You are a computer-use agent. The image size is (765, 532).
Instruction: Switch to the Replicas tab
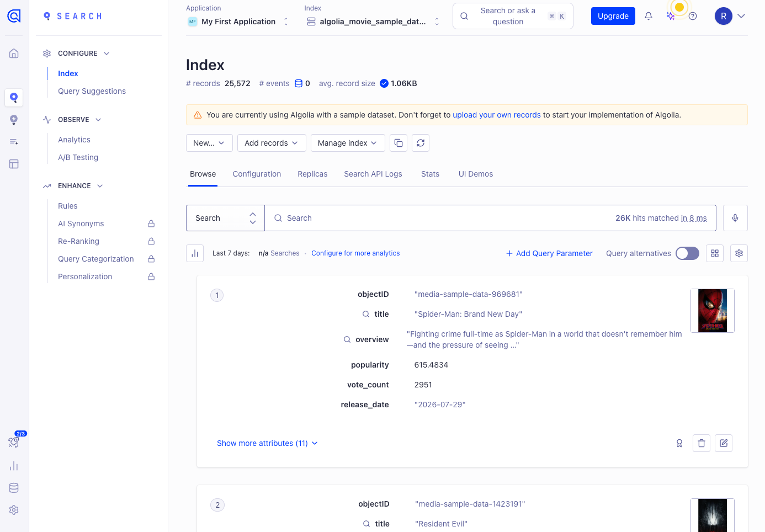tap(312, 174)
